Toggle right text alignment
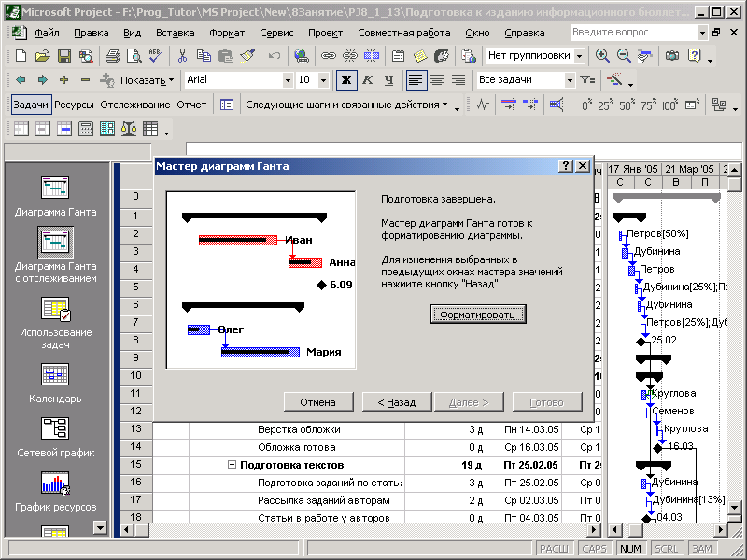 tap(458, 80)
